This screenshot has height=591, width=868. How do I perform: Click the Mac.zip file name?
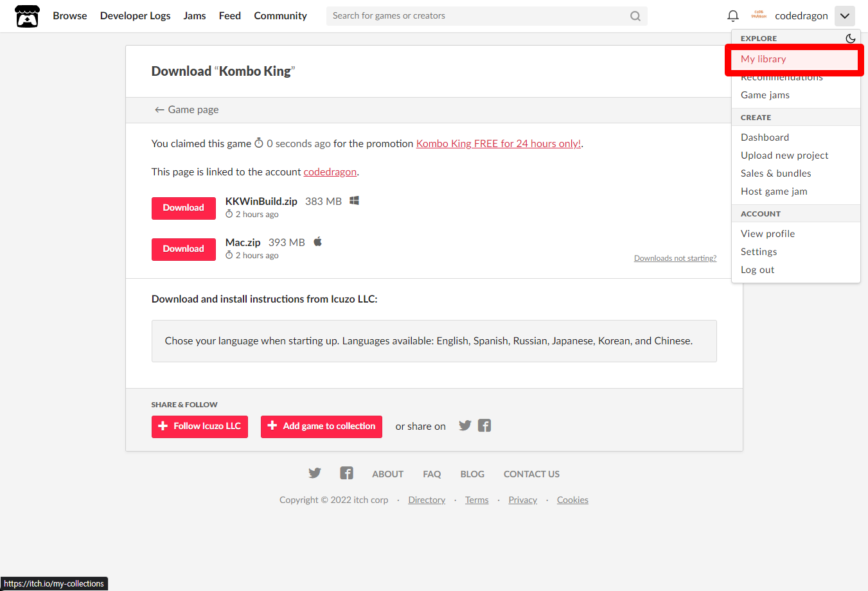[x=243, y=243]
